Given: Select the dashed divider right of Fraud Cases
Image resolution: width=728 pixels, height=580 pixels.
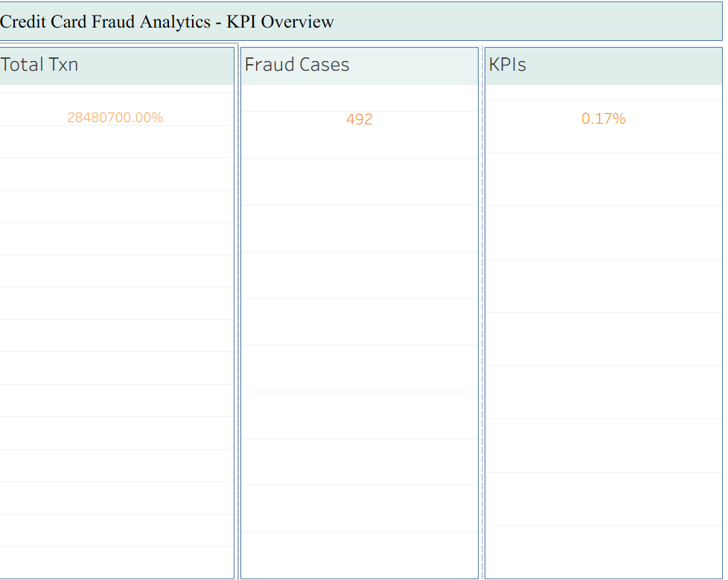Looking at the screenshot, I should pos(482,298).
